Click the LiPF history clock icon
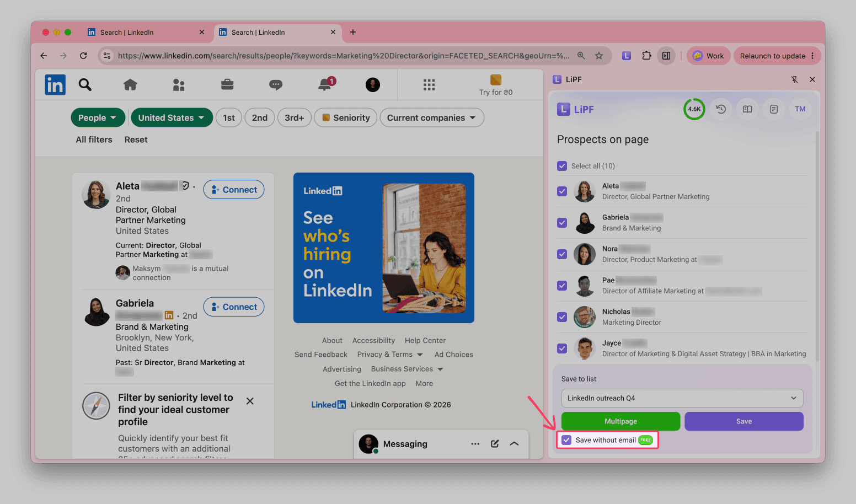856x504 pixels. (x=721, y=109)
